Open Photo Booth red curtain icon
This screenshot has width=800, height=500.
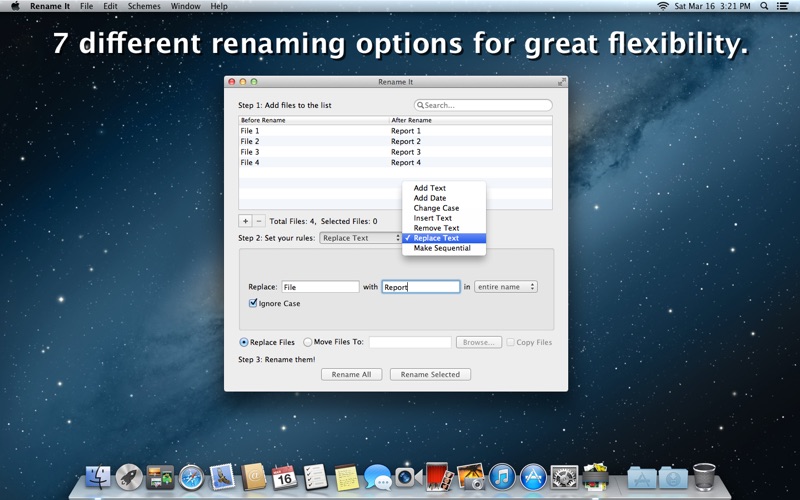[439, 477]
